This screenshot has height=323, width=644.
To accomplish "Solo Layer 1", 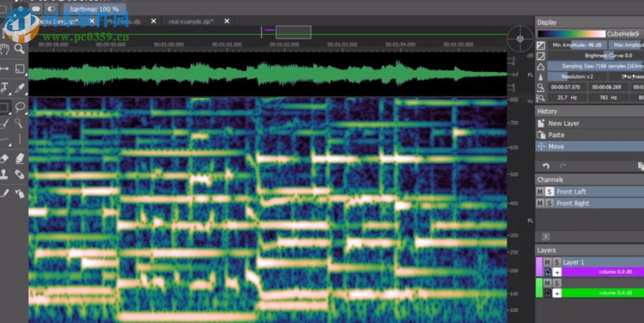I will tap(557, 263).
